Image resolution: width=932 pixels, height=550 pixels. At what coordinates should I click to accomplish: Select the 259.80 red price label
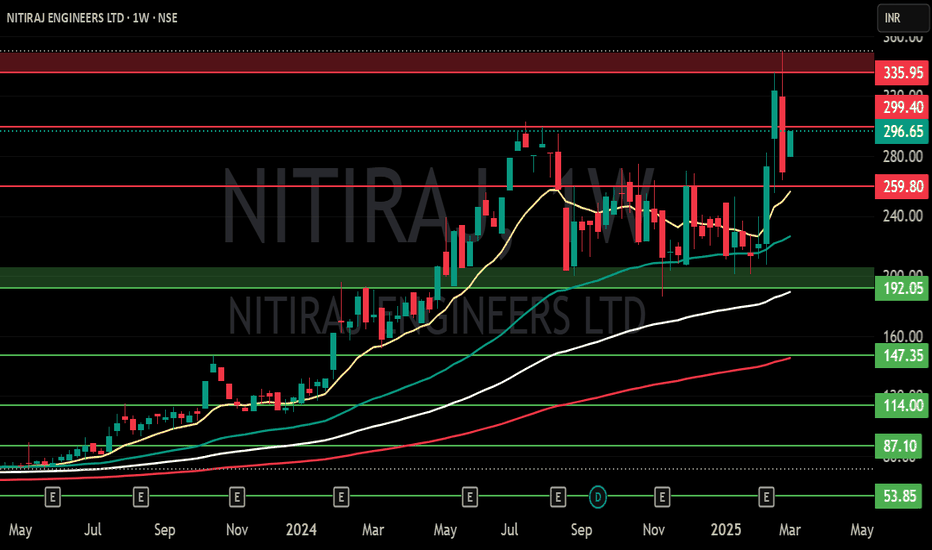click(902, 187)
